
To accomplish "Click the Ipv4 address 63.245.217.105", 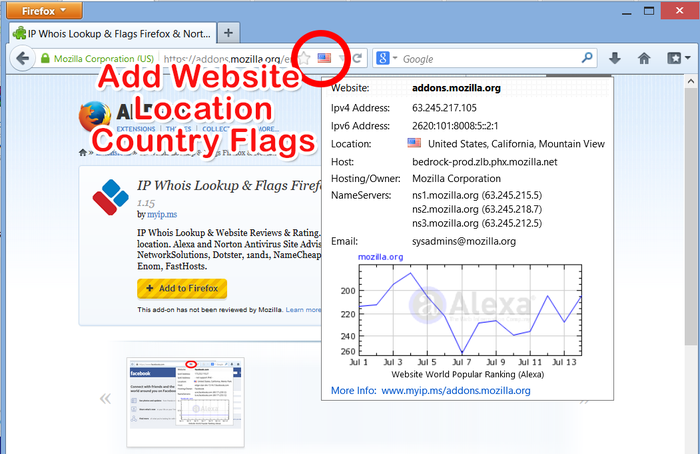I will (x=444, y=108).
